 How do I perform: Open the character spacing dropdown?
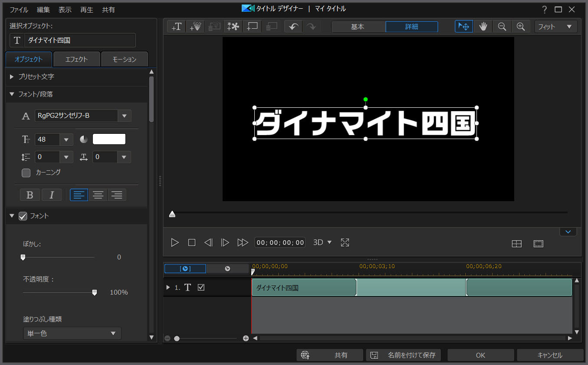click(124, 157)
